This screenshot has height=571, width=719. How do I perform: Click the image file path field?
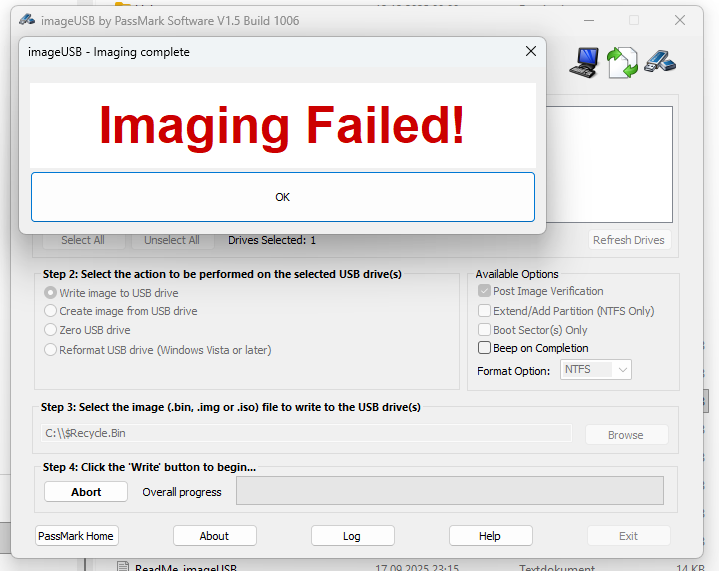coord(306,433)
